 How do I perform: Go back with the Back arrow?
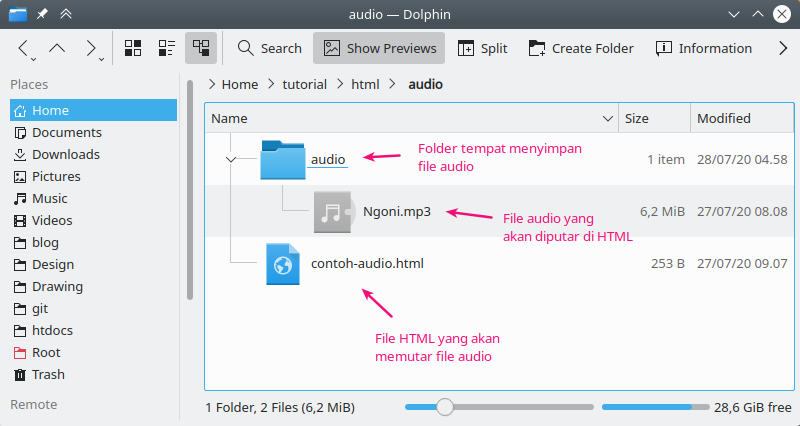23,48
